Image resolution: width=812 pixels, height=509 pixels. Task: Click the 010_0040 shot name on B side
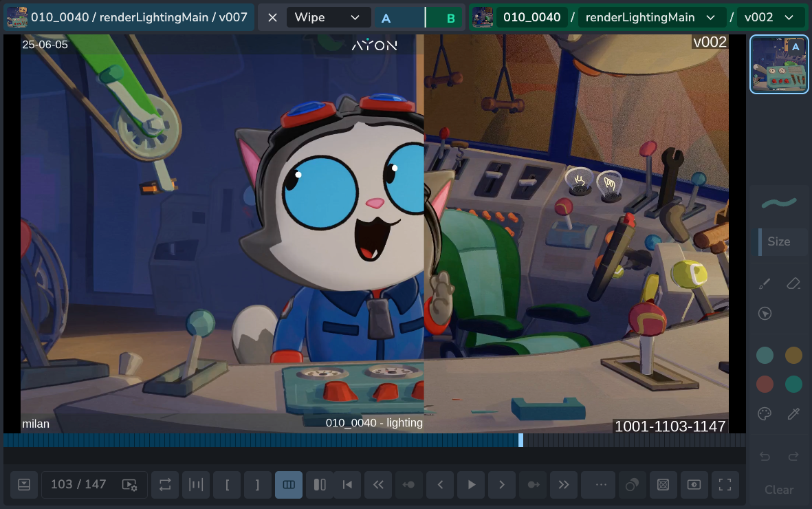[532, 18]
